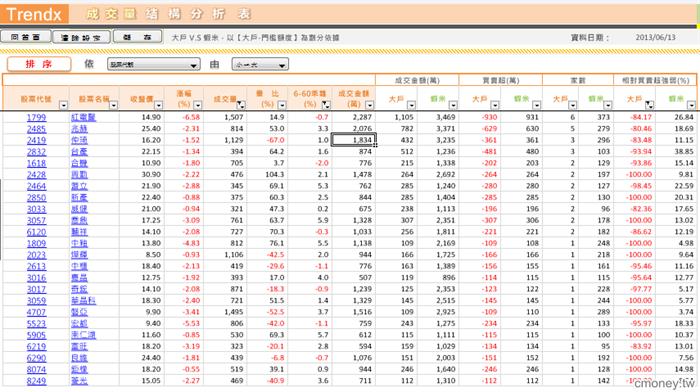Select closing price 14.90 in row 1799
This screenshot has height=392, width=700.
(x=151, y=117)
